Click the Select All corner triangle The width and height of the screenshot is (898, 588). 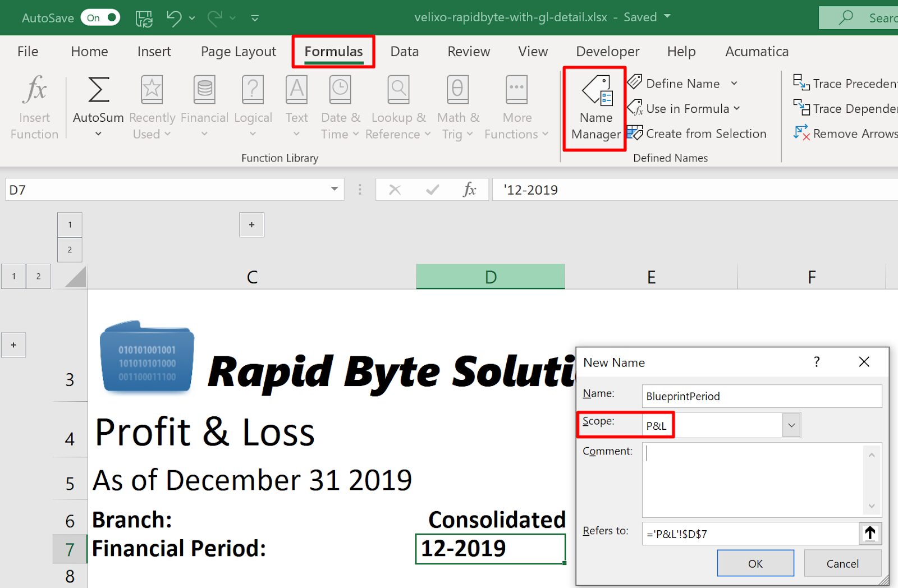[75, 277]
